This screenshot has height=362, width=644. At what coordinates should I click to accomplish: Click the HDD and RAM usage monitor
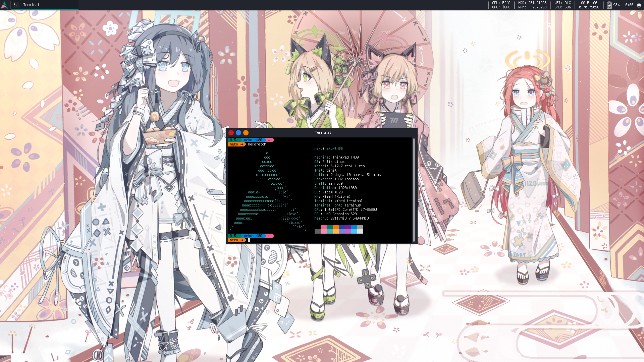(532, 5)
